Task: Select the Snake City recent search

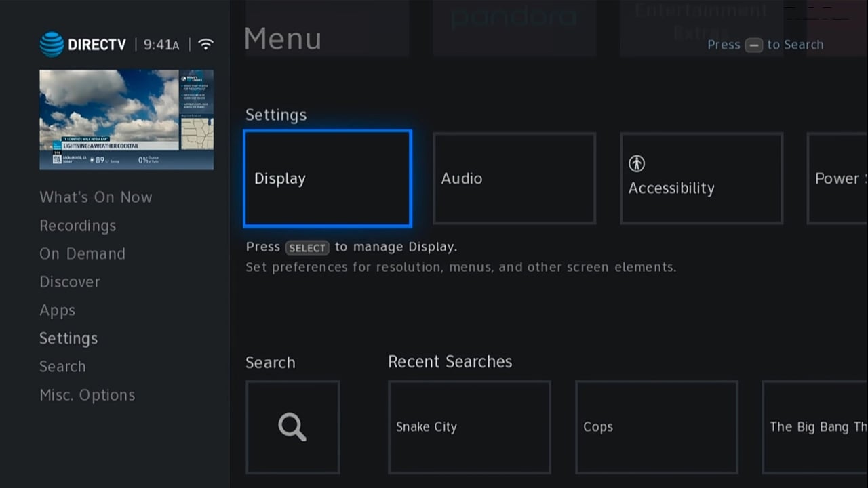Action: (x=469, y=427)
